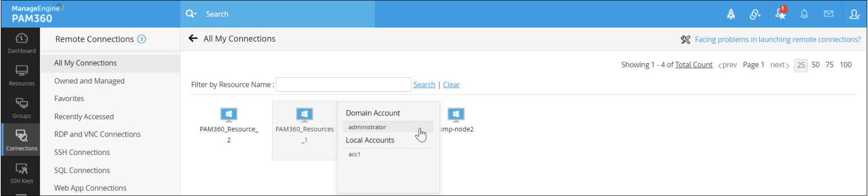Select Favorites in the connections list

point(69,98)
